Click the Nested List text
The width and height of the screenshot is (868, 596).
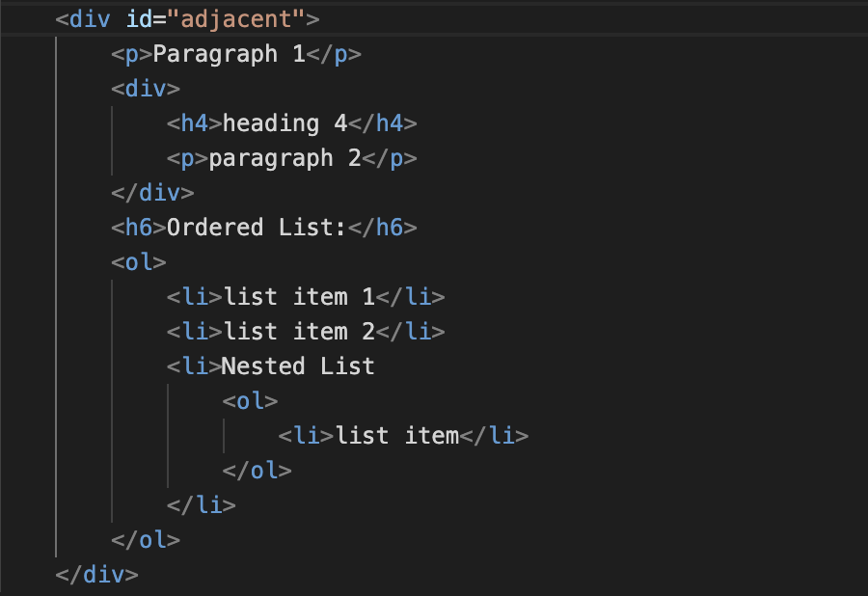tap(298, 366)
